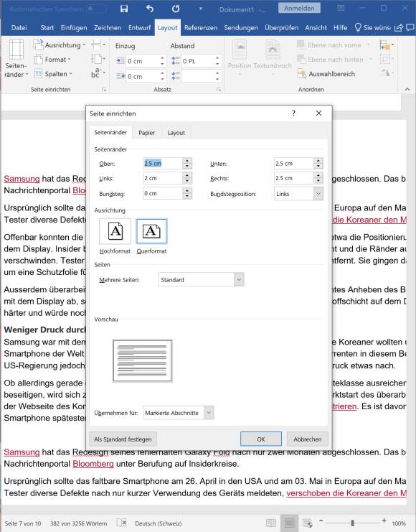
Task: Open the Zeichnen ribbon tab
Action: point(108,28)
